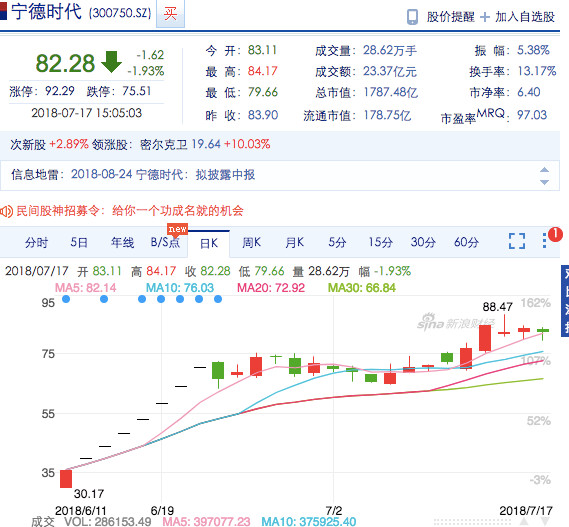Open 密尔克卫 leading stock link

point(164,144)
